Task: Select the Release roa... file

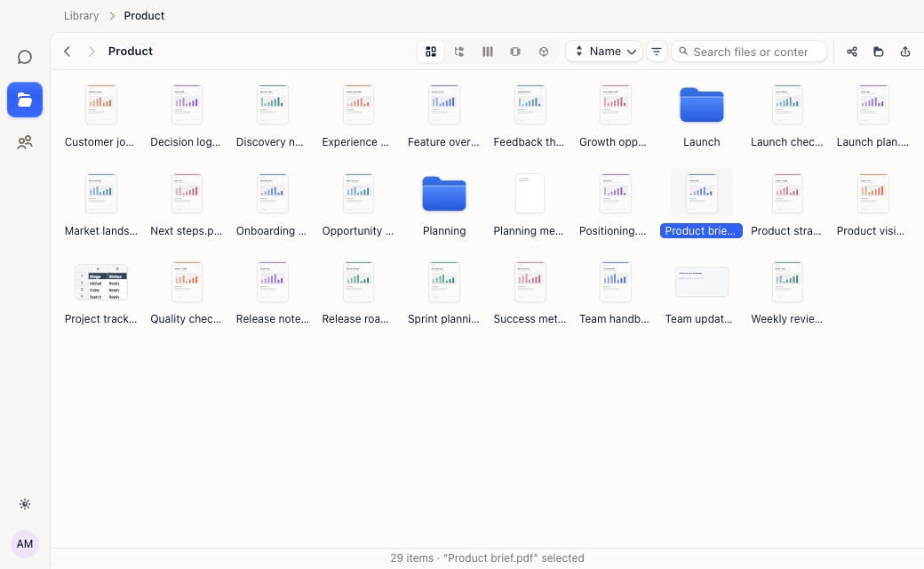Action: [358, 293]
